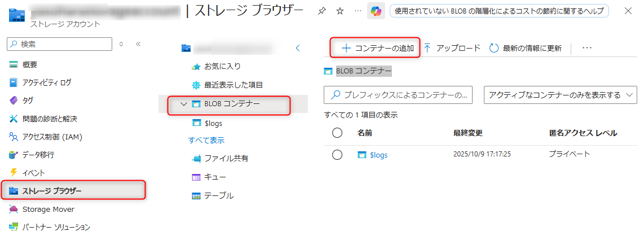Open the アクティブなコンテナーのみを表示する dropdown
The width and height of the screenshot is (644, 231).
point(560,94)
